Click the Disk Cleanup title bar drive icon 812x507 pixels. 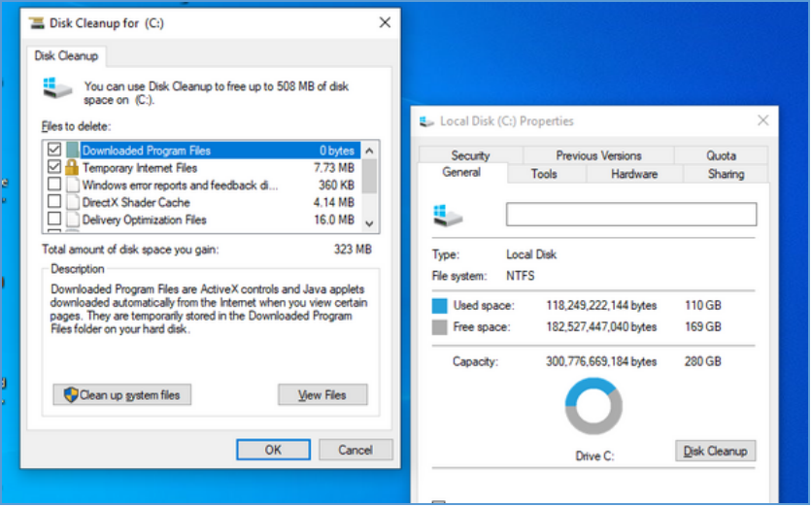pos(37,22)
